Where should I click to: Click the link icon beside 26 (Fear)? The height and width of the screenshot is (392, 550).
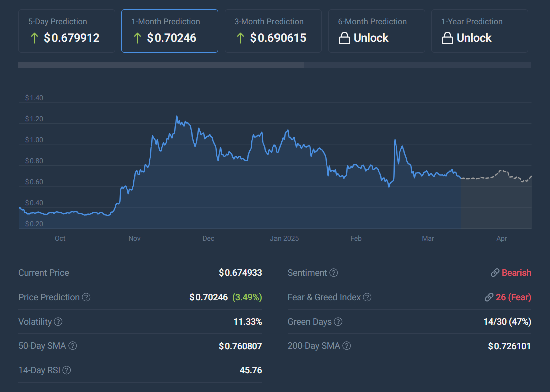489,297
